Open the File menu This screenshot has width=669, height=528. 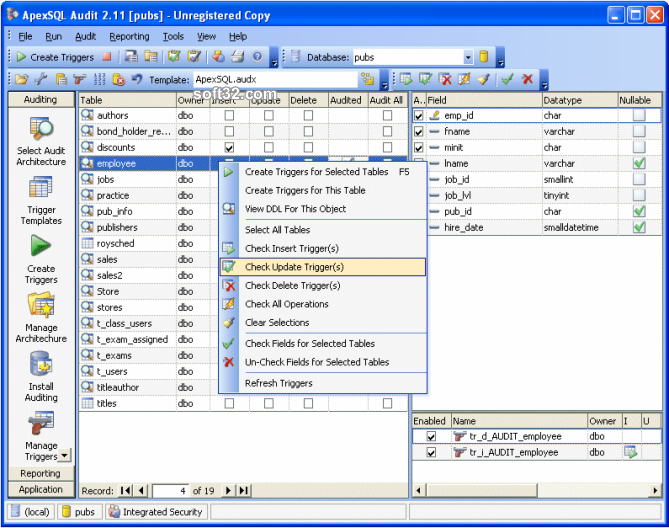coord(25,37)
